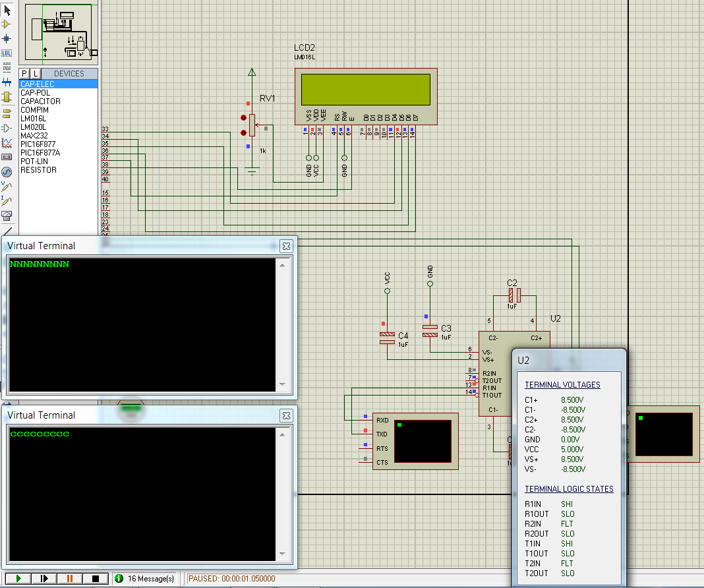Select the Selection Mode arrow tool

pos(7,10)
